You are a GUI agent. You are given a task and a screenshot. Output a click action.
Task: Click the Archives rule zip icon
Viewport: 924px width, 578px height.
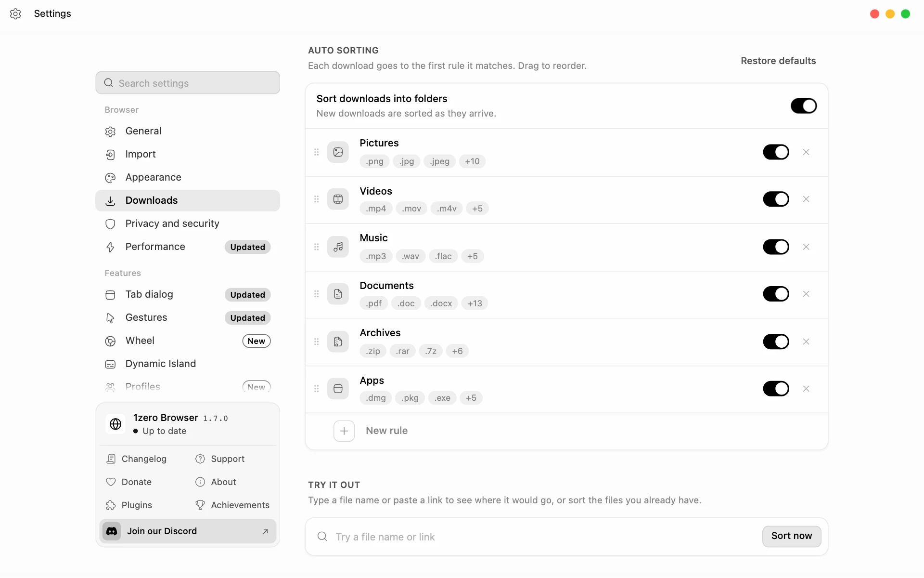point(338,342)
